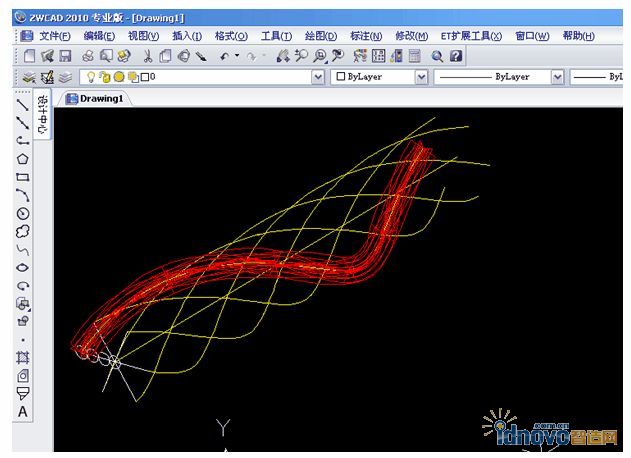Viewport: 631px width, 458px height.
Task: Undo the last action
Action: point(225,56)
